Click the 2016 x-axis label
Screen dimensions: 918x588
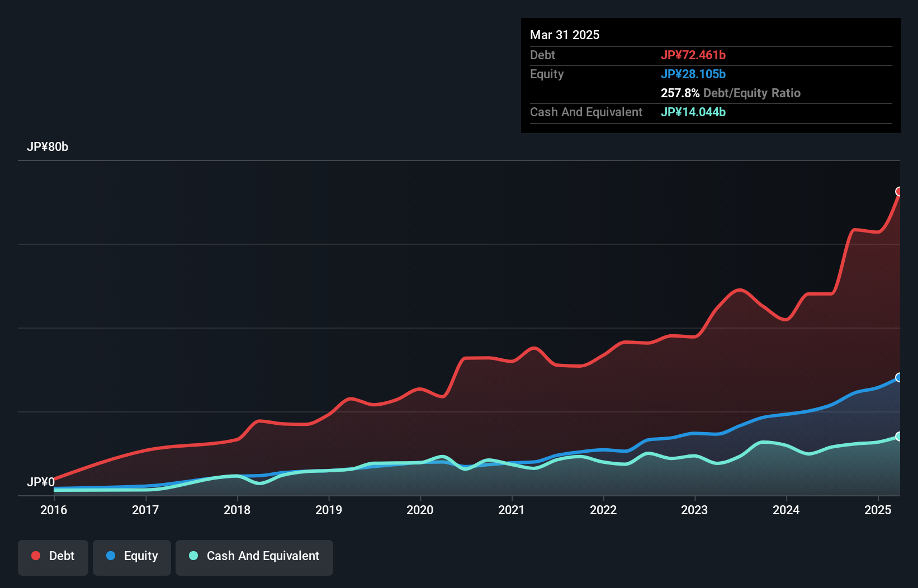tap(54, 510)
